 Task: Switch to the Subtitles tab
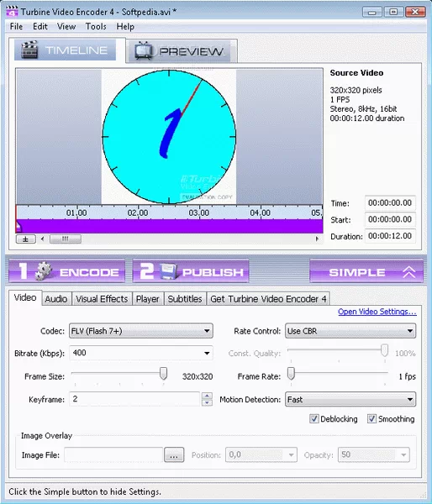(x=185, y=299)
